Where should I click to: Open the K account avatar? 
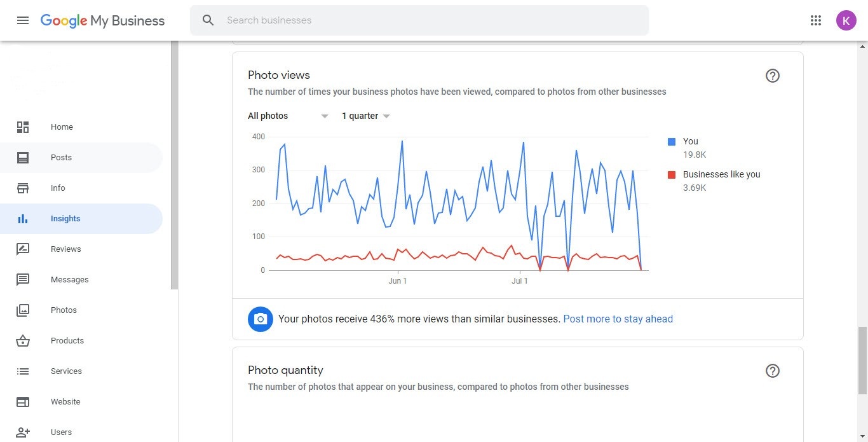pos(846,20)
